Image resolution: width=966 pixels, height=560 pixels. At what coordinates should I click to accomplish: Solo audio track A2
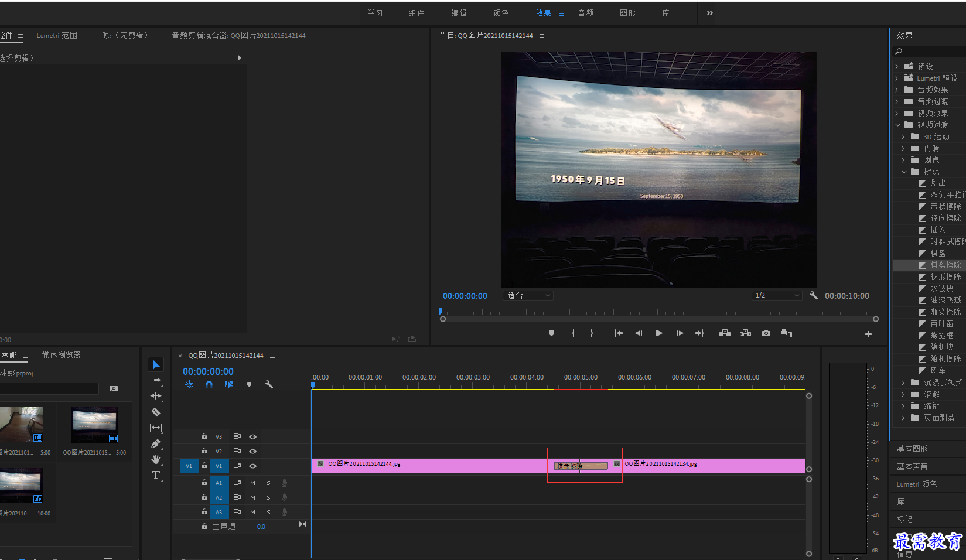pyautogui.click(x=268, y=497)
